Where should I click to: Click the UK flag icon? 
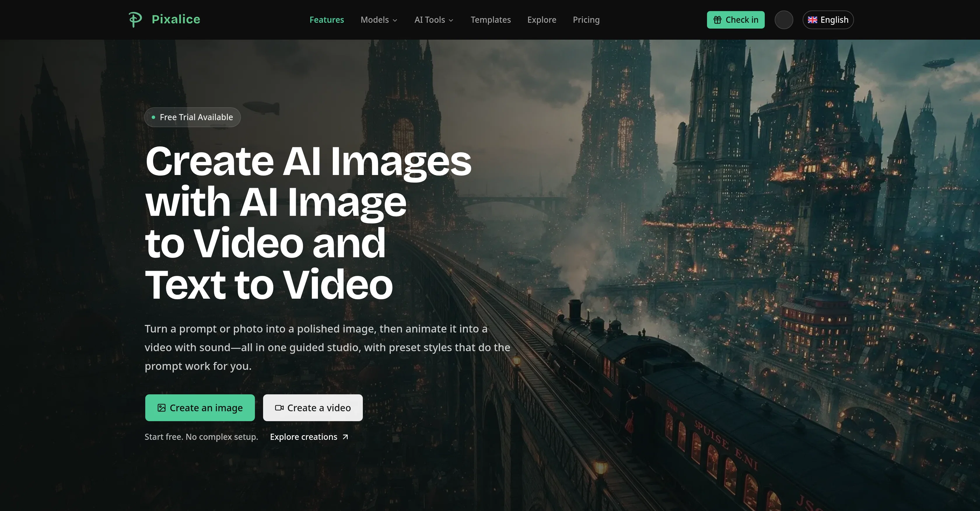click(812, 20)
